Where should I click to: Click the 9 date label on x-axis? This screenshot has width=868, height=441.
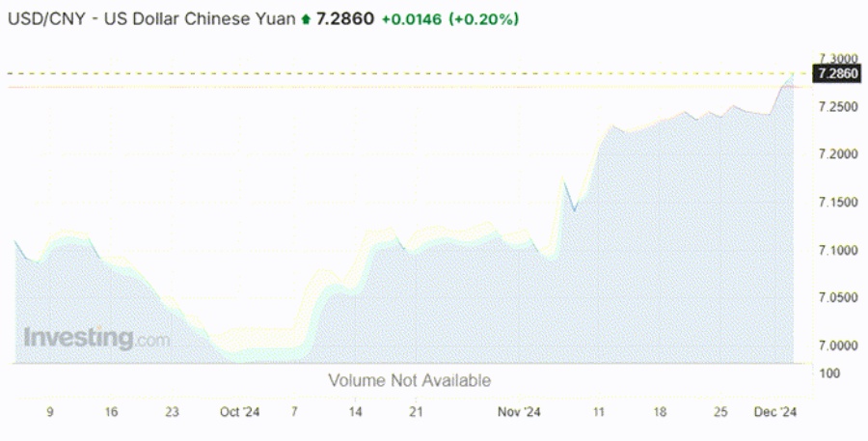pos(50,412)
